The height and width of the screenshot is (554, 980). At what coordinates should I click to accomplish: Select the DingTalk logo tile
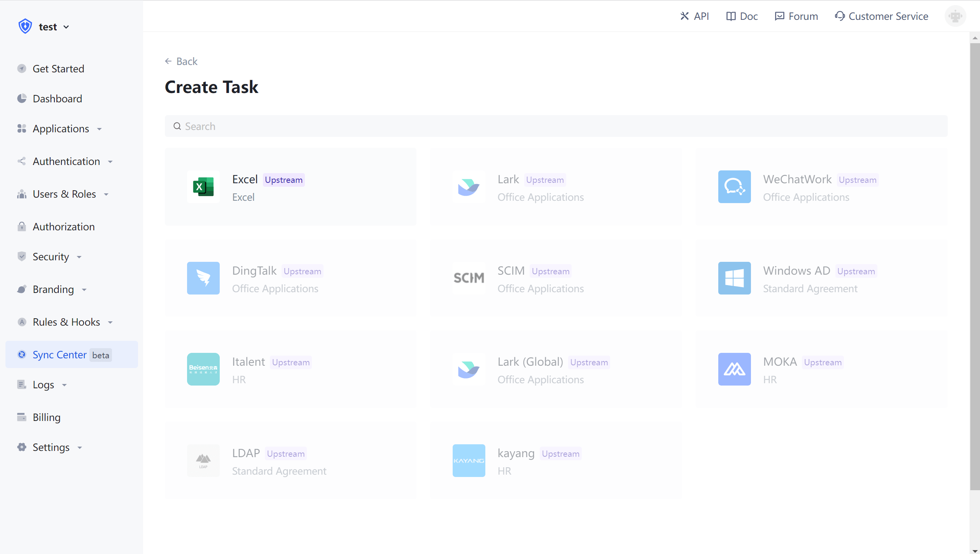point(203,278)
